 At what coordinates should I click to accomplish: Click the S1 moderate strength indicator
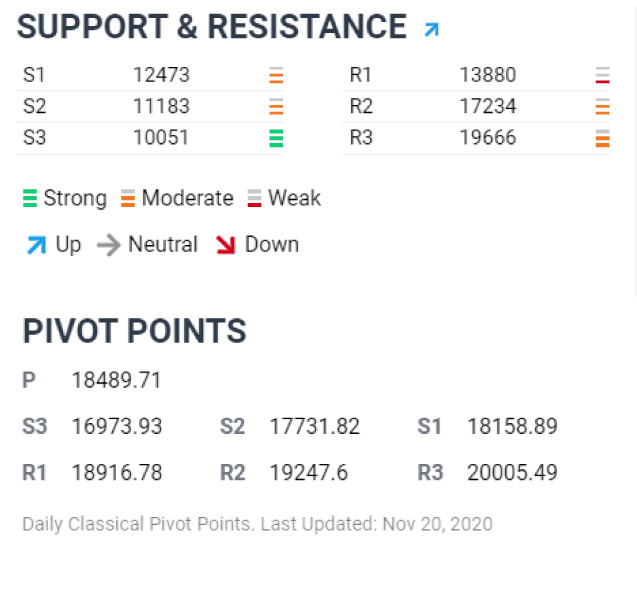pos(276,75)
